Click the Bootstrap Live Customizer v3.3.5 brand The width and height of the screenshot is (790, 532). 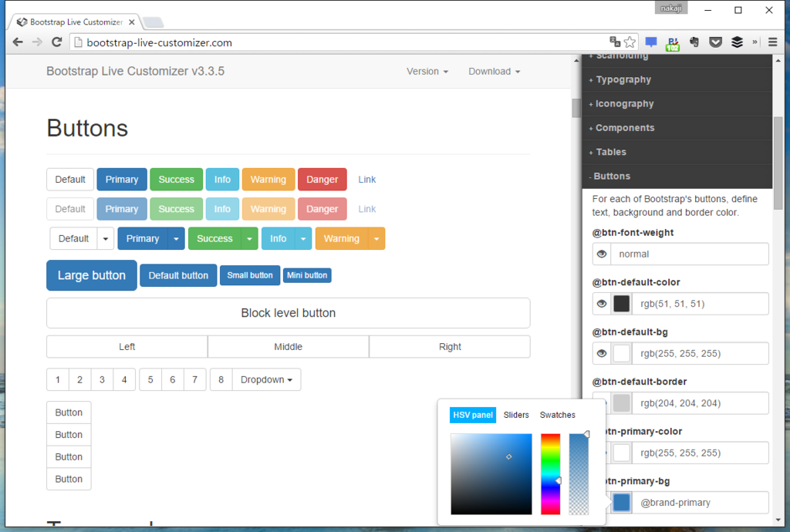tap(136, 72)
